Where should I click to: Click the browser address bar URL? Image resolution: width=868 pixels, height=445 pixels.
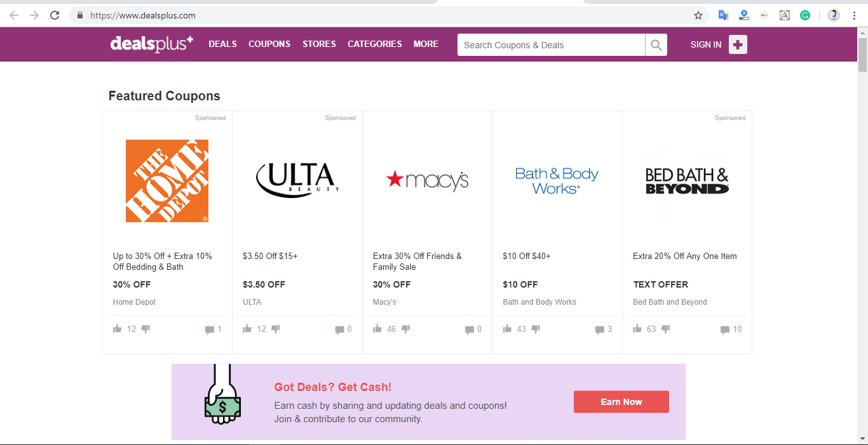[143, 15]
